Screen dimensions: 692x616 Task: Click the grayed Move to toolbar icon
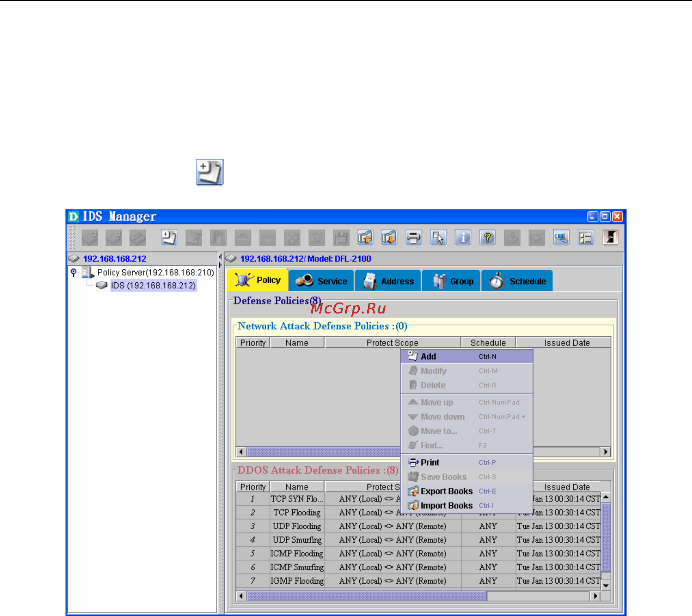(x=292, y=238)
